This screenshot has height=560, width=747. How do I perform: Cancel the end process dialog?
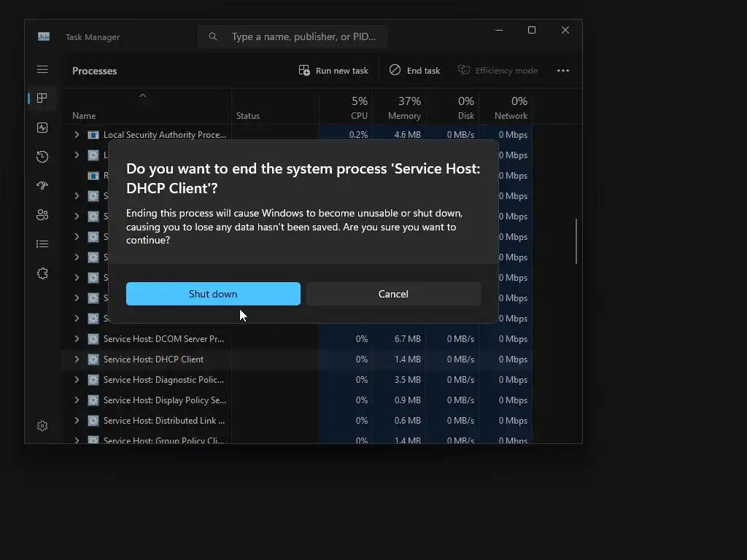tap(393, 294)
